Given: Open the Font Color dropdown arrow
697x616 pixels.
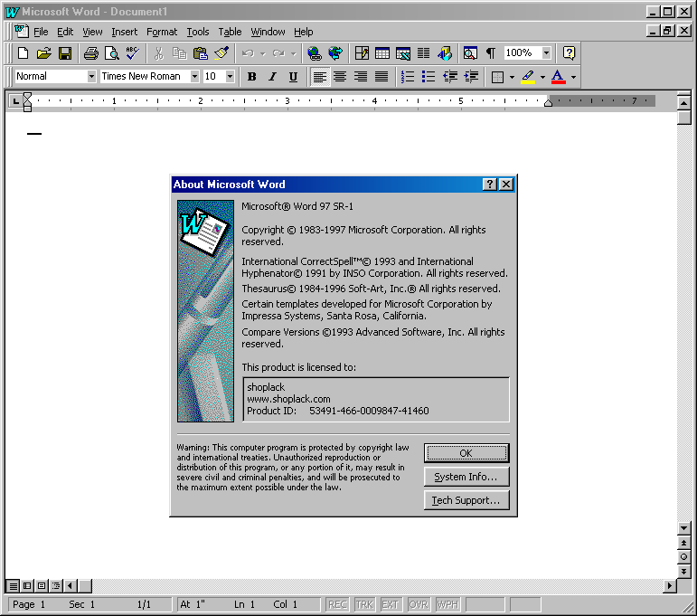Looking at the screenshot, I should tap(573, 78).
